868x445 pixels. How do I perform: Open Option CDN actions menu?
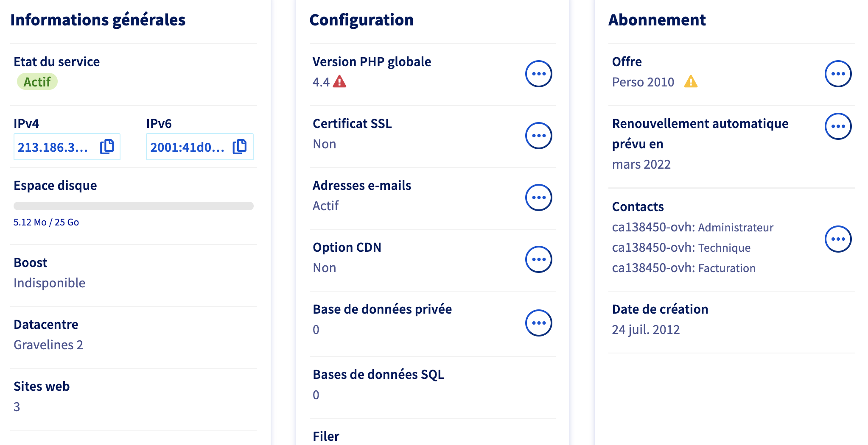[x=538, y=259]
